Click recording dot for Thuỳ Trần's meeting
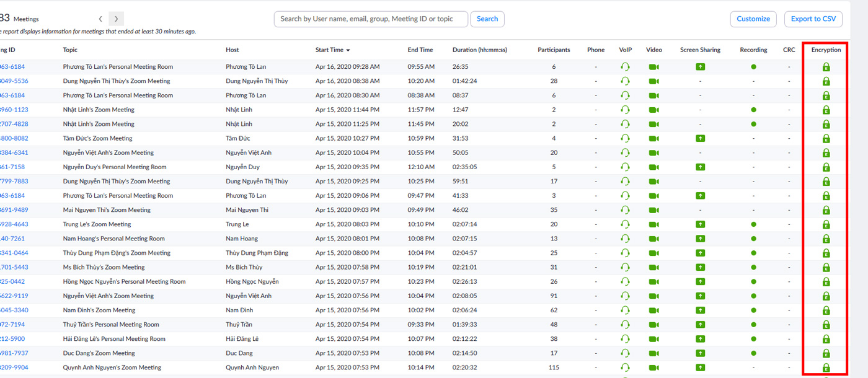Image resolution: width=868 pixels, height=378 pixels. click(x=753, y=325)
